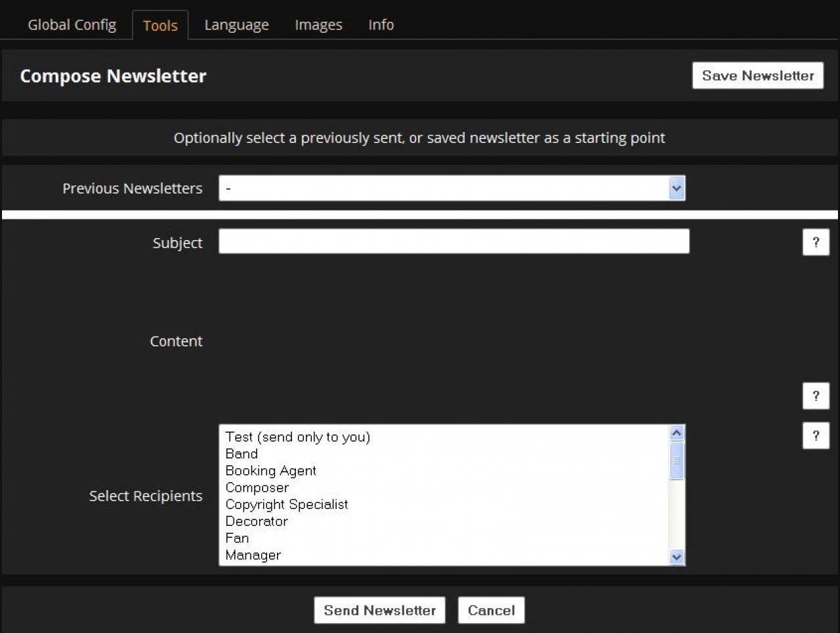Viewport: 840px width, 633px height.
Task: Click the recipients list scrollbar thumb
Action: (677, 460)
